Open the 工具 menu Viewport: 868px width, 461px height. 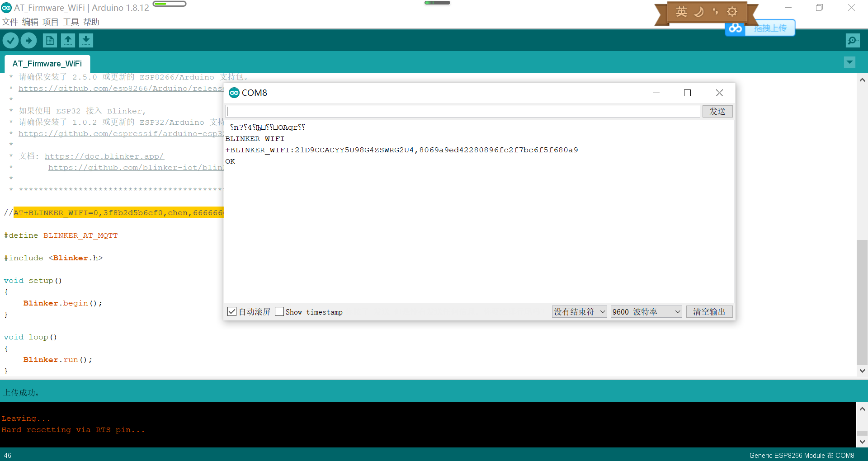click(x=70, y=22)
